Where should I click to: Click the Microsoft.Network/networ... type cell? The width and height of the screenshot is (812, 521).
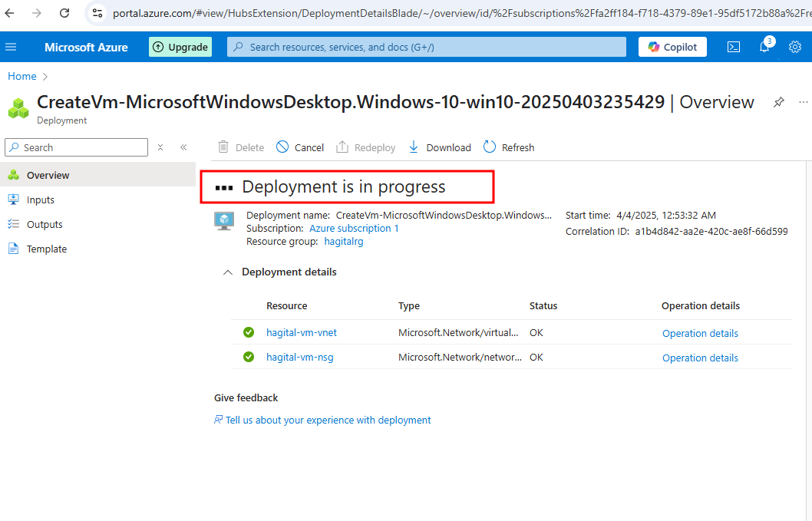coord(460,358)
